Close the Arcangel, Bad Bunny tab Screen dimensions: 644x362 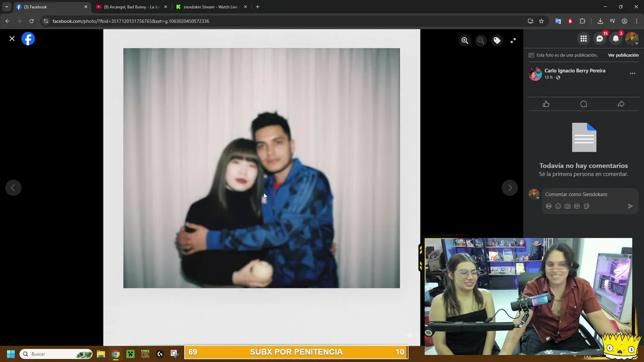coord(166,7)
